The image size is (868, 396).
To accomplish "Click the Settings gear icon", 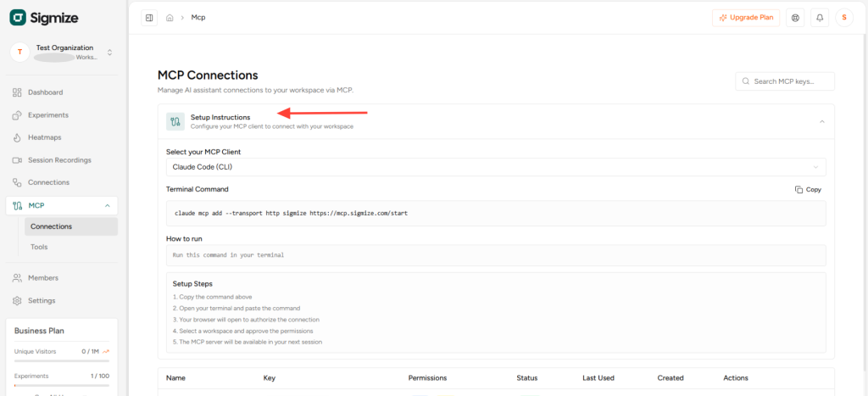I will (x=17, y=301).
